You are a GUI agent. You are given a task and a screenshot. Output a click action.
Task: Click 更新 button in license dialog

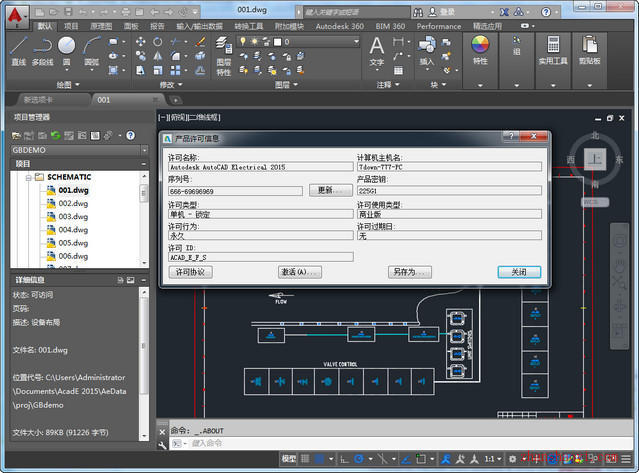pos(331,190)
